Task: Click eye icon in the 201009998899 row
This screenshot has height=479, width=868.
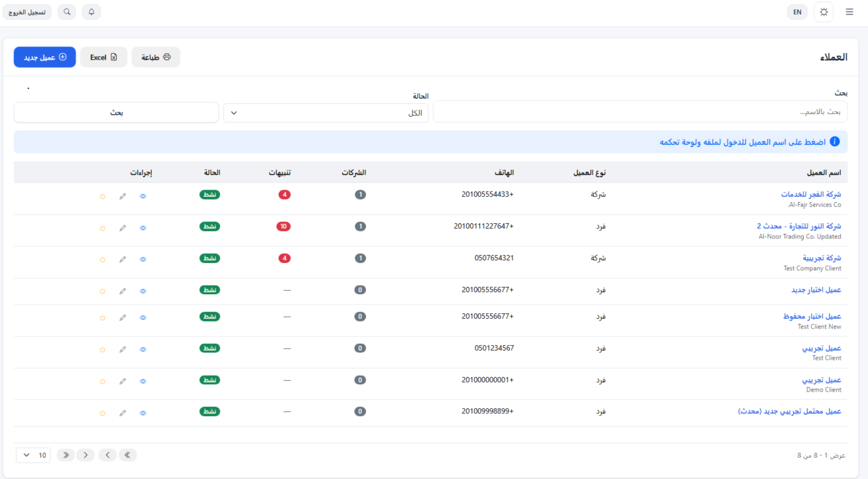Action: 143,413
